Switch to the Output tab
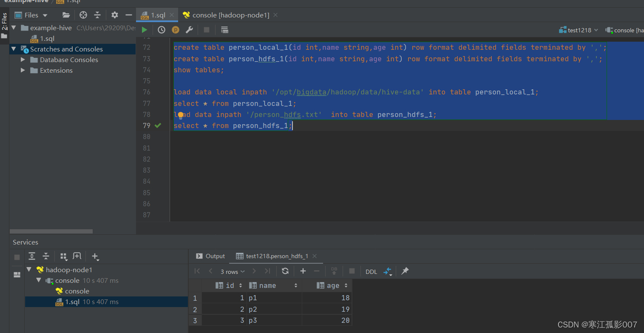Image resolution: width=644 pixels, height=333 pixels. pyautogui.click(x=210, y=256)
